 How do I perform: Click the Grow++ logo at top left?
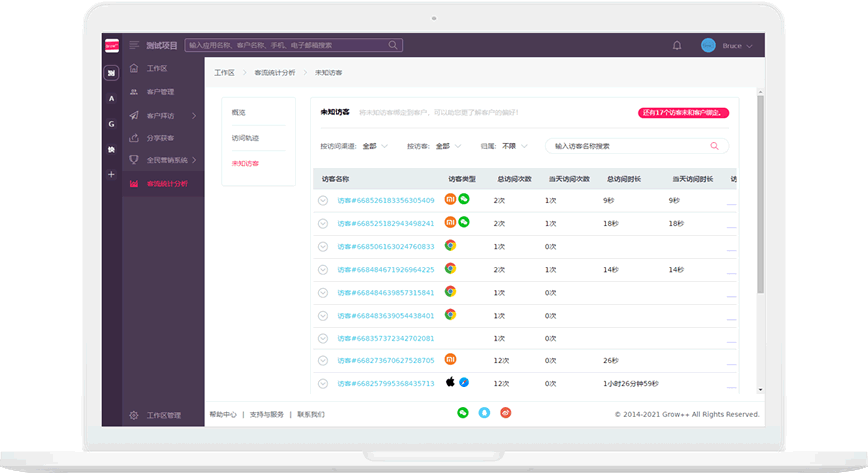click(111, 45)
